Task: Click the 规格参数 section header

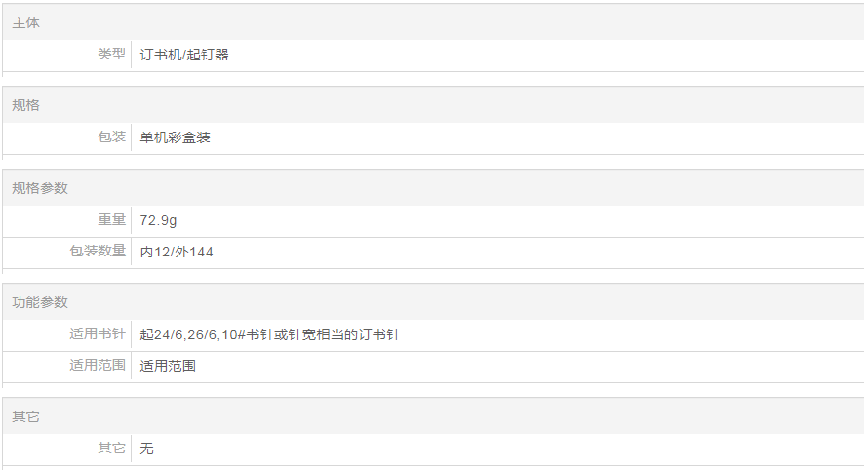Action: pyautogui.click(x=40, y=188)
